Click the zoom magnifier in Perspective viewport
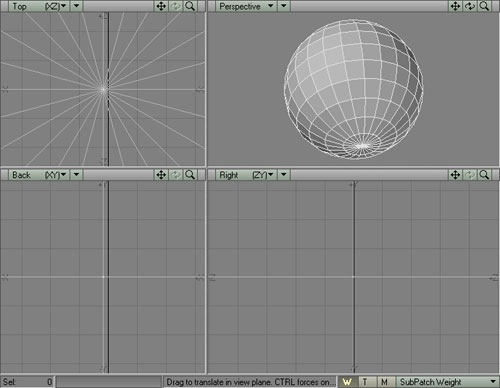 point(484,6)
